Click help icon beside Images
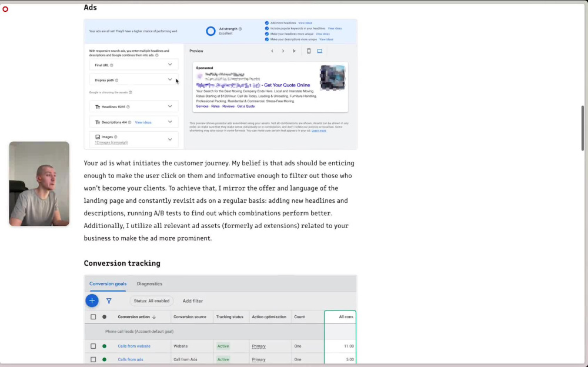Image resolution: width=588 pixels, height=367 pixels. pos(115,137)
